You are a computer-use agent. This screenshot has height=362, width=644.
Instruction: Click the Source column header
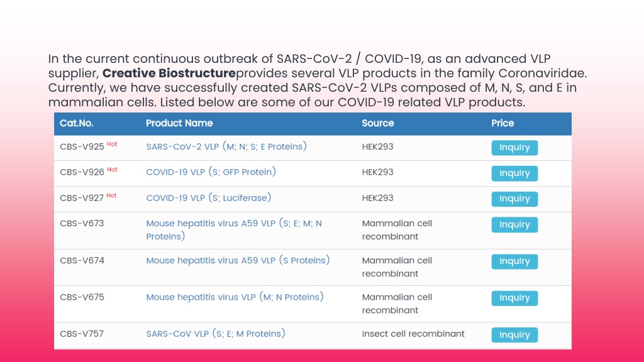378,124
